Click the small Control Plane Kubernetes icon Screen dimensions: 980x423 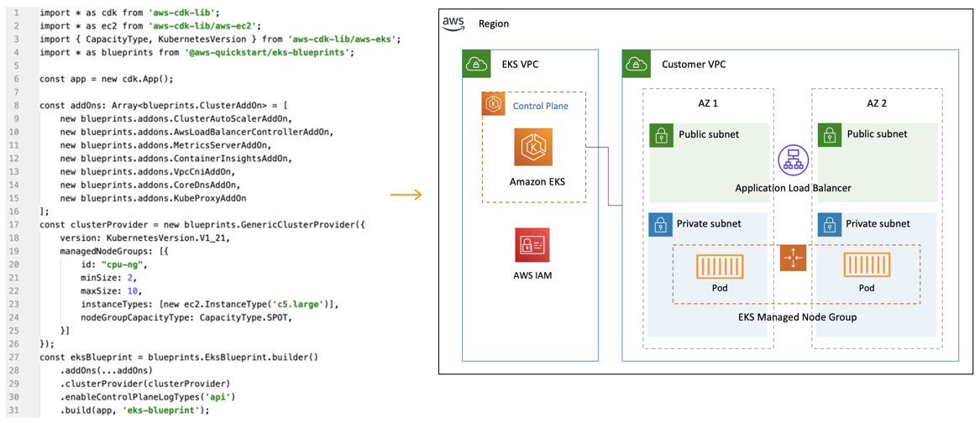click(493, 104)
